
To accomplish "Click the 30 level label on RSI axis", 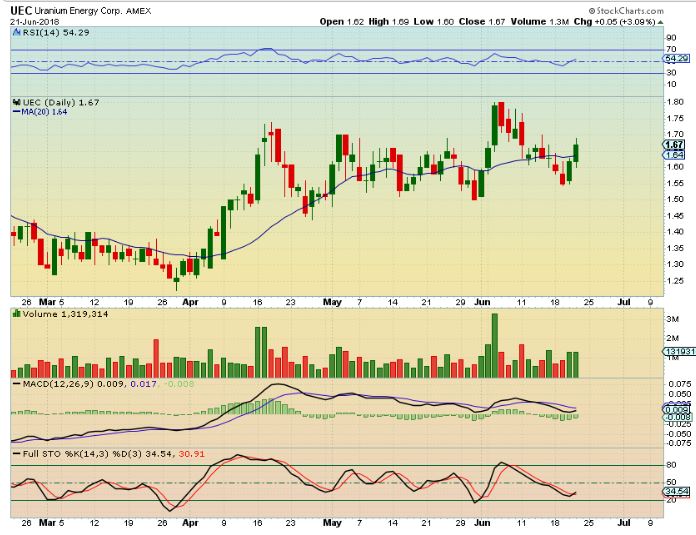I will click(671, 72).
